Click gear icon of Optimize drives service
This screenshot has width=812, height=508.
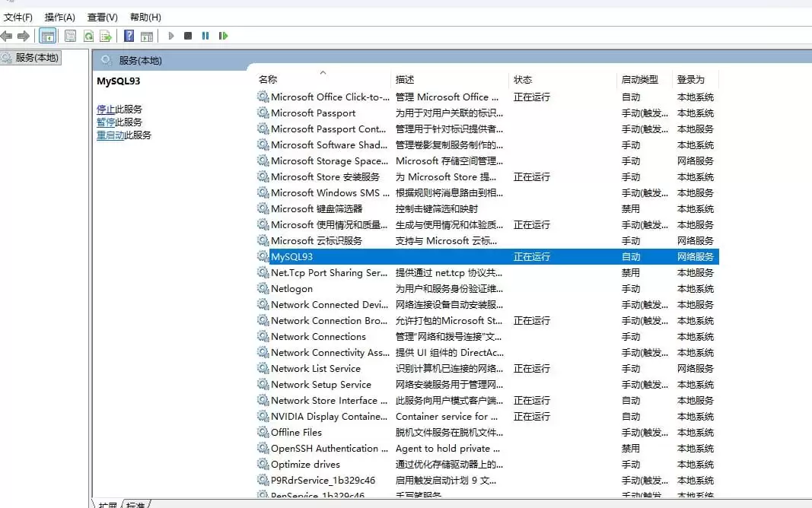tap(263, 464)
